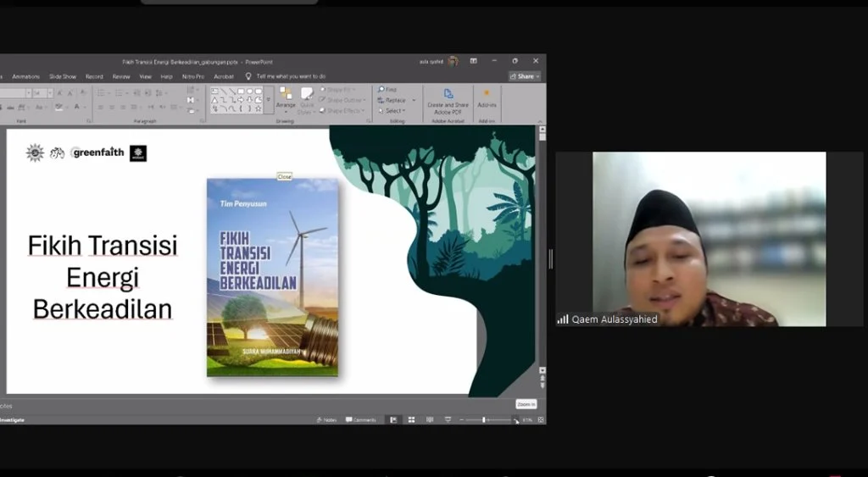Open the Slide Show tab
The height and width of the screenshot is (477, 868).
[x=63, y=76]
